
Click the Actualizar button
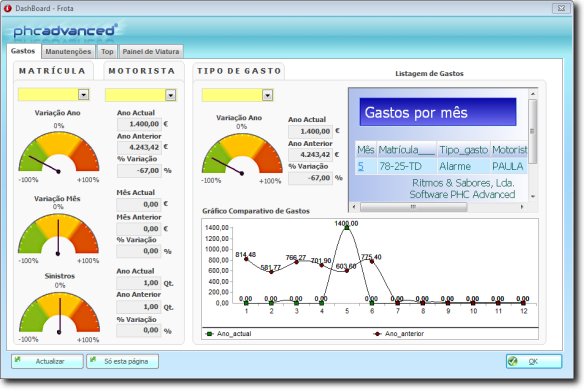[47, 361]
